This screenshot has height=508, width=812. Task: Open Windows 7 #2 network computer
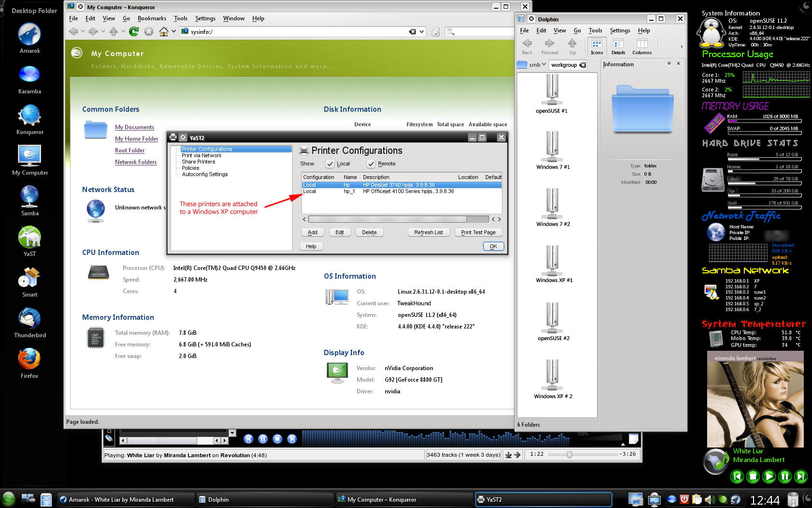(x=553, y=207)
